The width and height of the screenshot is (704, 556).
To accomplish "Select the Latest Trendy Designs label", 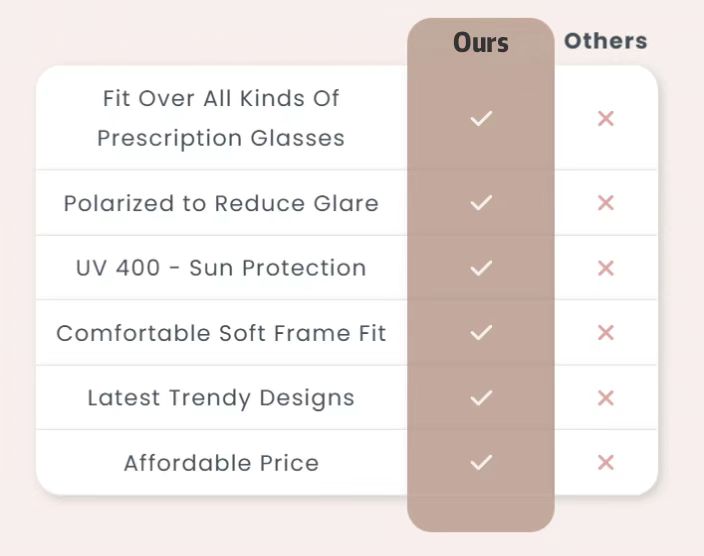I will click(x=221, y=398).
